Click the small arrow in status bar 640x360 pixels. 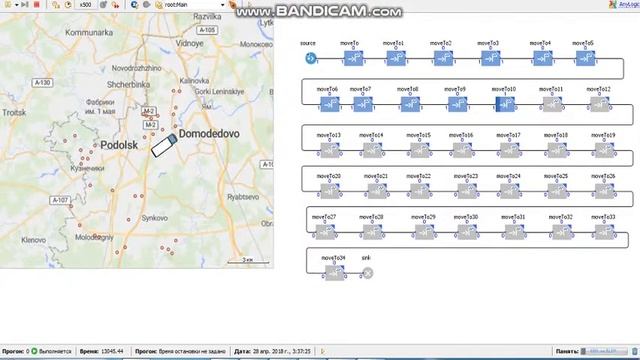[322, 351]
